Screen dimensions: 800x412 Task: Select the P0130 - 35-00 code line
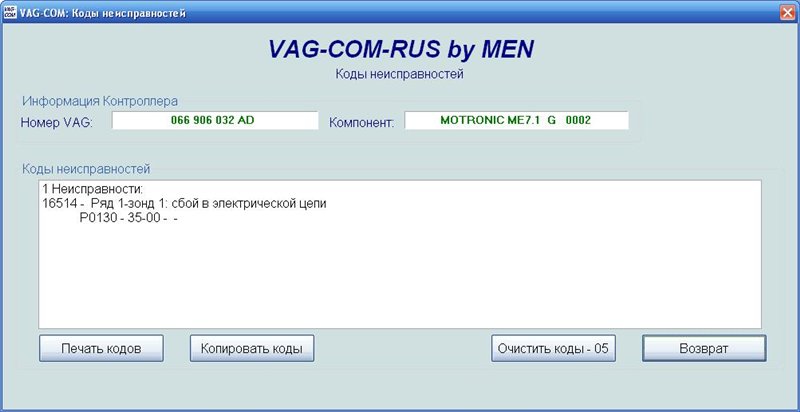129,218
